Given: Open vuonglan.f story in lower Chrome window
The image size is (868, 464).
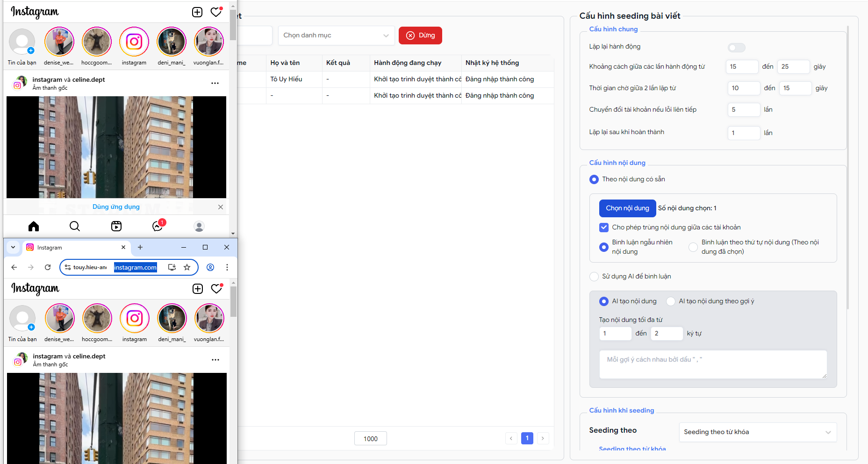Looking at the screenshot, I should [x=209, y=323].
